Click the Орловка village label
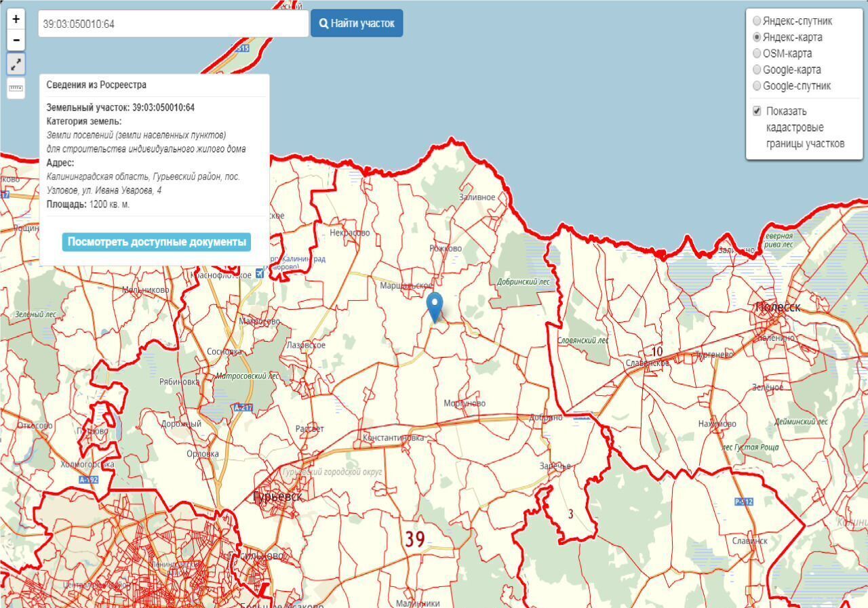The image size is (868, 608). coord(202,453)
